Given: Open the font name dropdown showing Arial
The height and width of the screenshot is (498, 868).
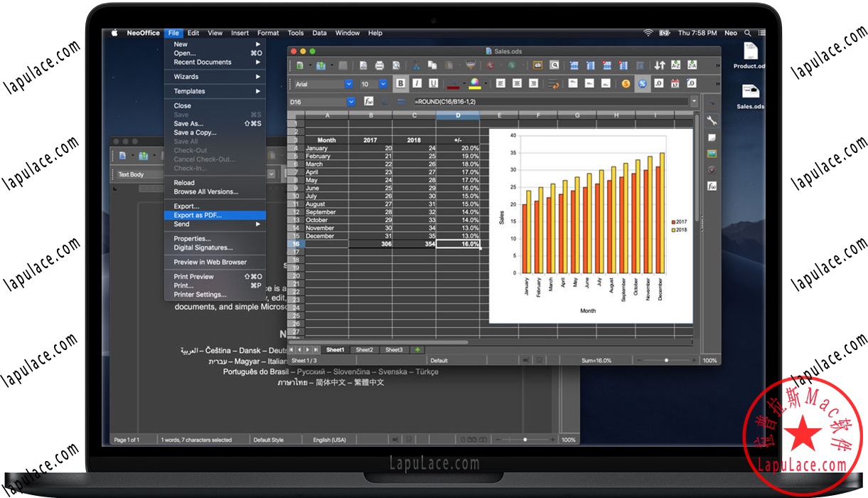Looking at the screenshot, I should click(x=348, y=83).
